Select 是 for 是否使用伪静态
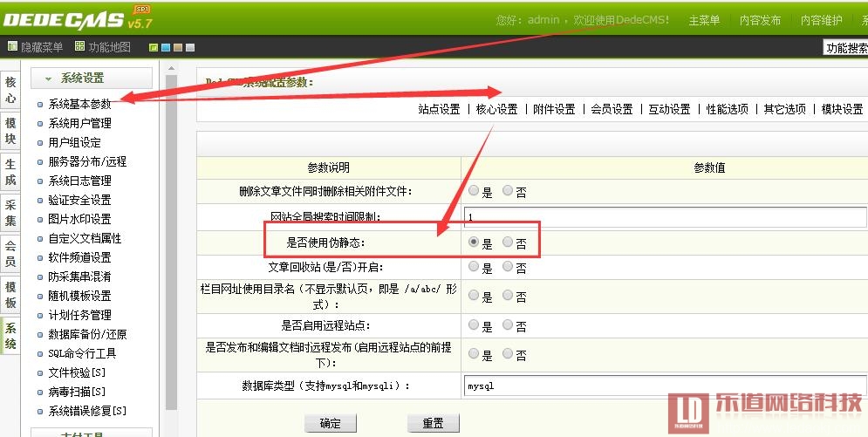 [474, 242]
